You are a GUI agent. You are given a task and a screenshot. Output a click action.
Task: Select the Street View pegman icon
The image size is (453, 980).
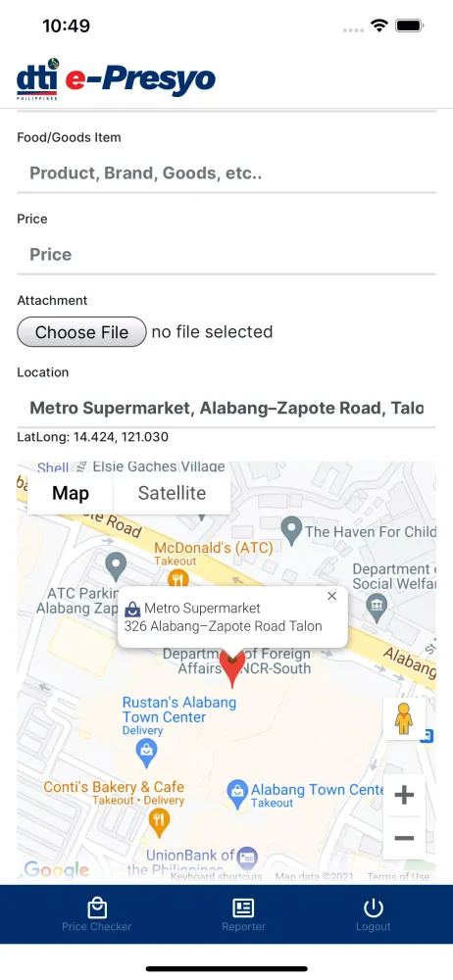(x=404, y=718)
